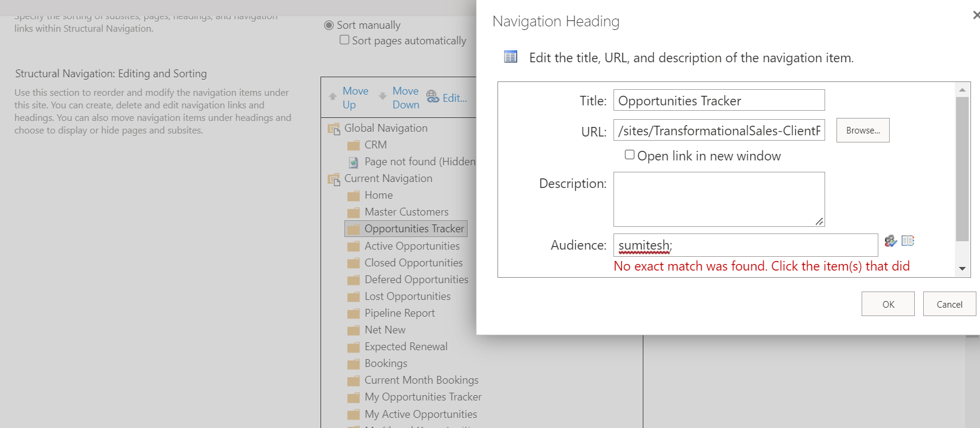The image size is (980, 428).
Task: Select the CRM tree item
Action: [375, 145]
